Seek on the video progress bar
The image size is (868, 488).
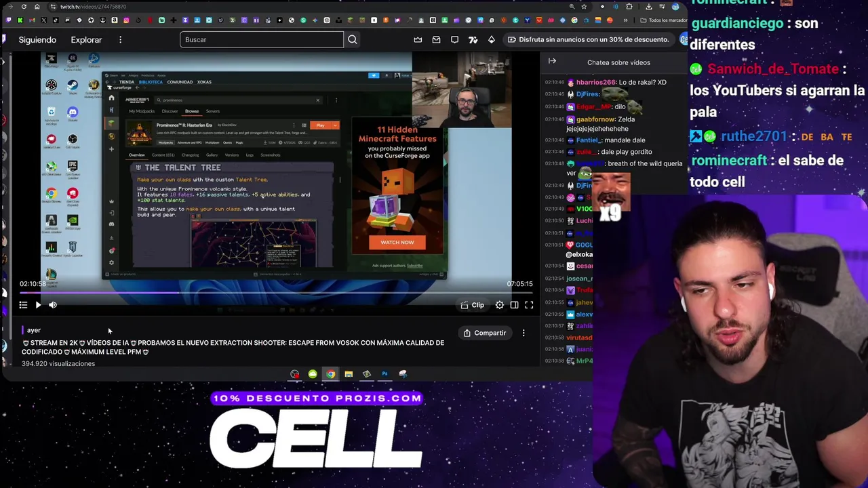276,293
